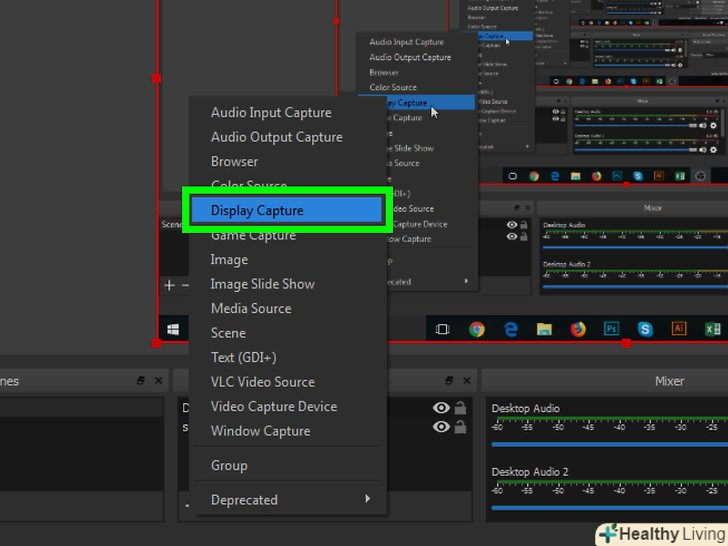728x546 pixels.
Task: Add a Video Capture Device source
Action: (x=273, y=407)
